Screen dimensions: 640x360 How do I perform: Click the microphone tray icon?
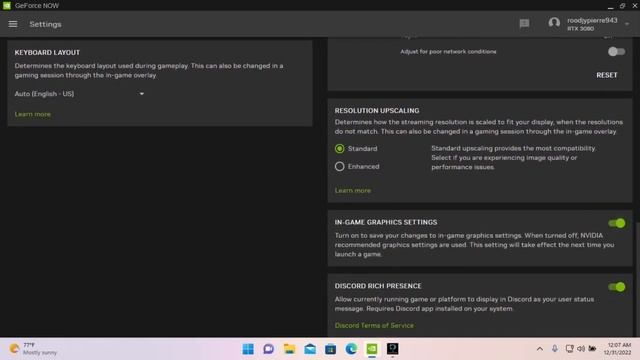click(x=555, y=349)
